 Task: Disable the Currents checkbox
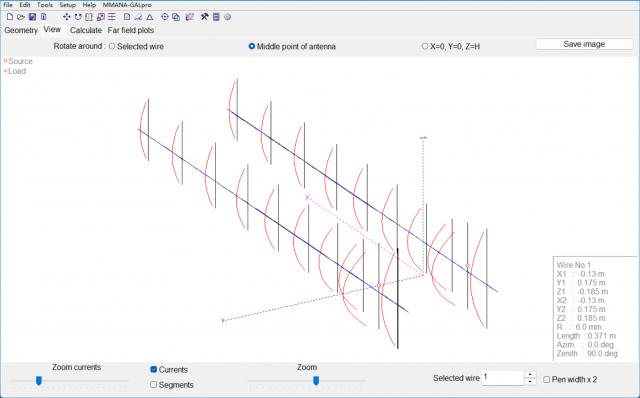154,369
